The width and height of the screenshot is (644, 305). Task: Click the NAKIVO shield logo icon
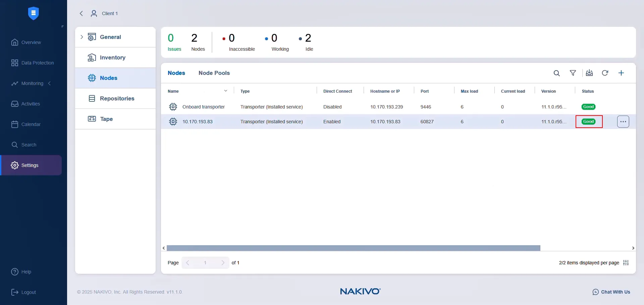(33, 13)
